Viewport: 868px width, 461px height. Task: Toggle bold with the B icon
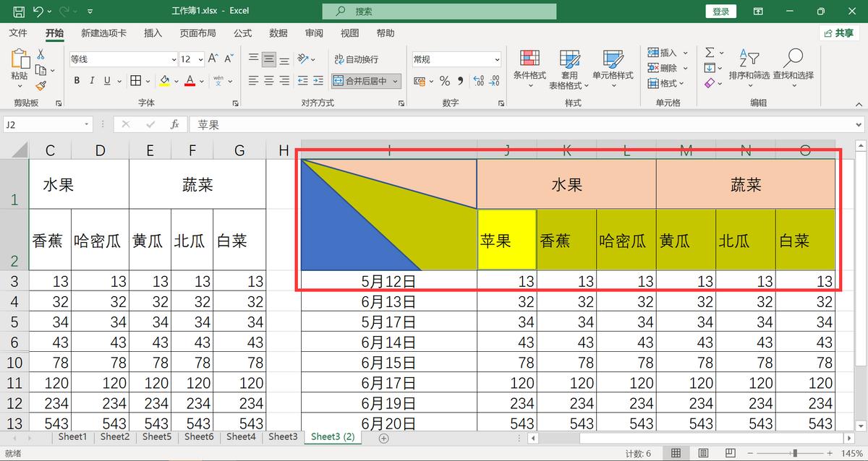(x=77, y=79)
